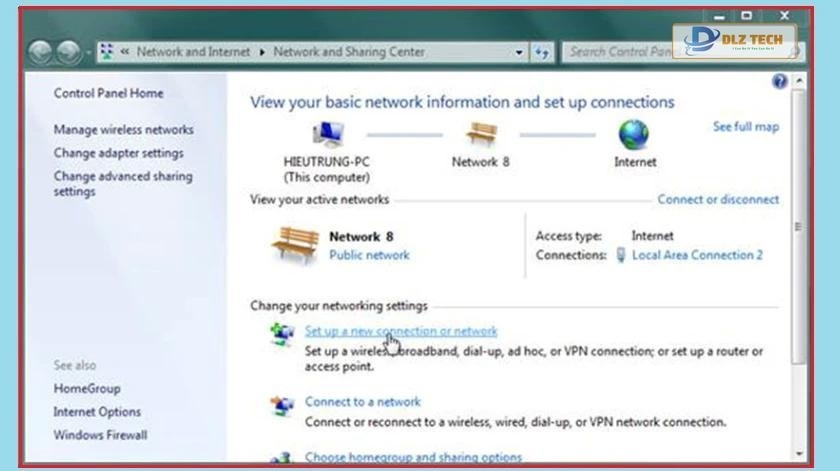
Task: Click the back navigation arrow button
Action: click(x=42, y=52)
